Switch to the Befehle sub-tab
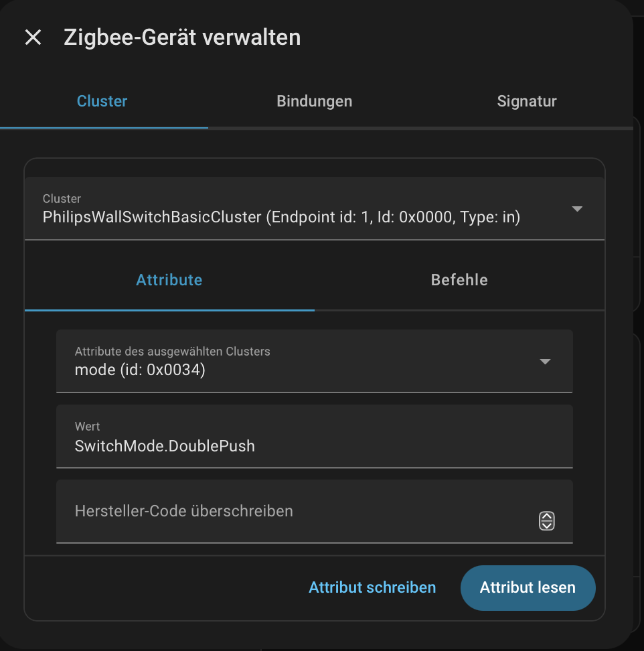644x651 pixels. [x=459, y=279]
